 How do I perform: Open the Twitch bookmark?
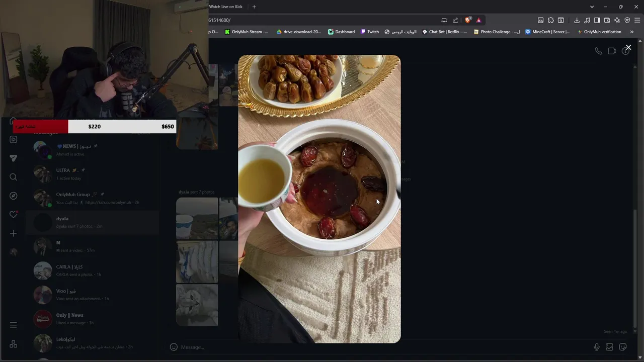[370, 32]
